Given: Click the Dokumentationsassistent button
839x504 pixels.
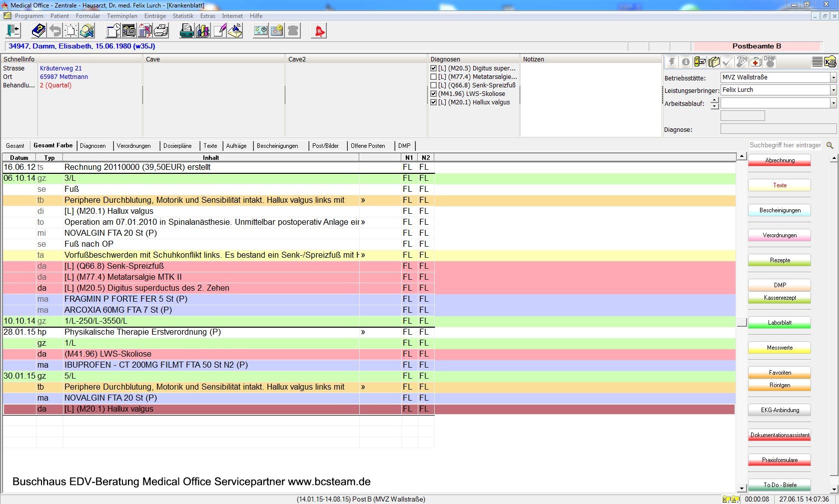Looking at the screenshot, I should point(780,435).
